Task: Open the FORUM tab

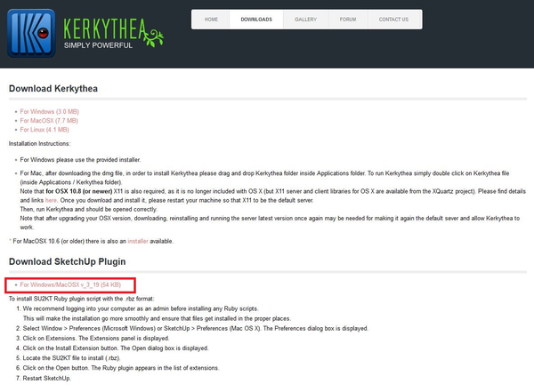Action: tap(348, 19)
